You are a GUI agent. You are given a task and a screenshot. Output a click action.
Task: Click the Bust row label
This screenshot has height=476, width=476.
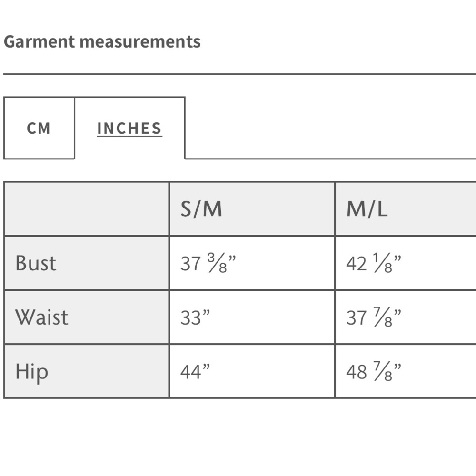click(36, 263)
